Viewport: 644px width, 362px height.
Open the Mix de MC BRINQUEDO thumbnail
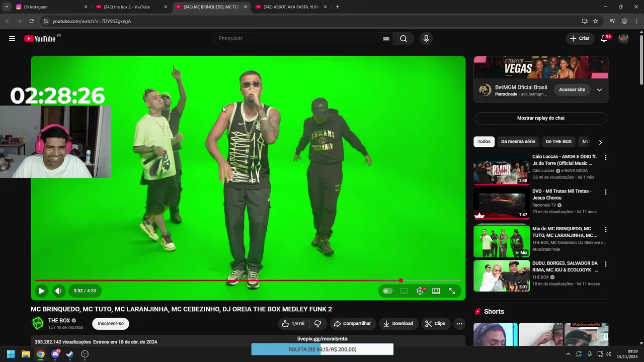coord(502,241)
